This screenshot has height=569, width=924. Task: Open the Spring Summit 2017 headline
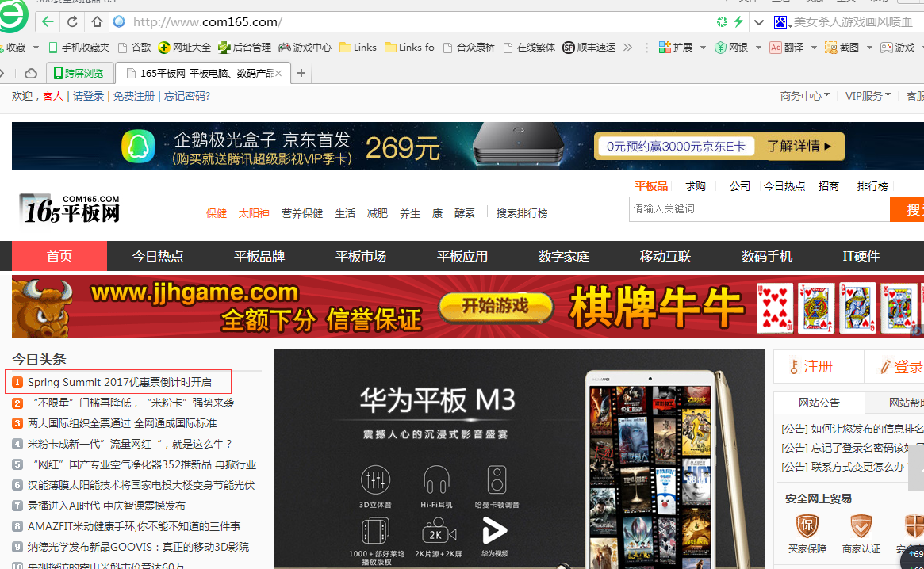120,382
